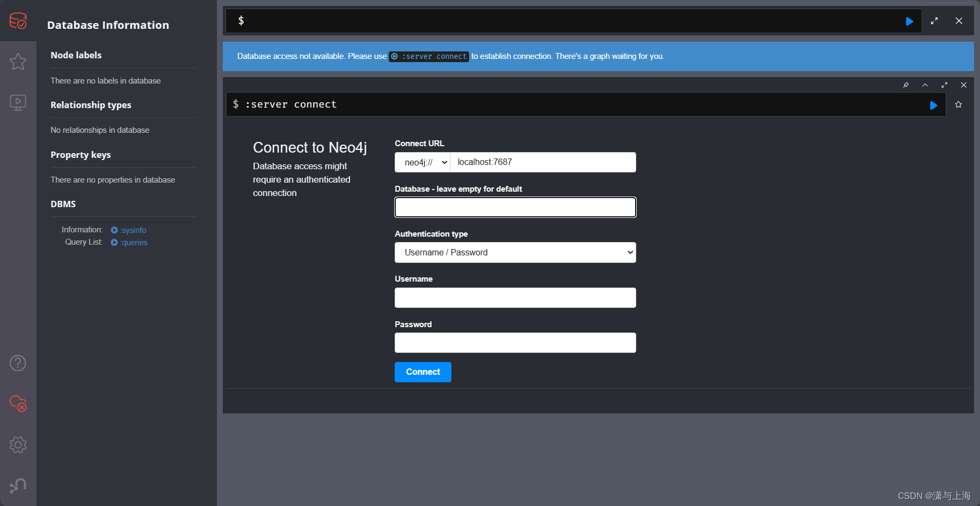Click the Database Information panel title
980x506 pixels.
pos(108,25)
